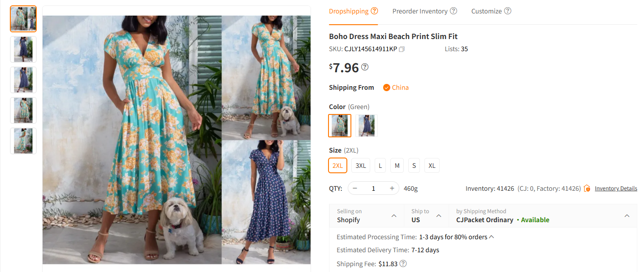This screenshot has width=644, height=272.
Task: Open the Dropshipping tab help tooltip icon
Action: tap(375, 11)
